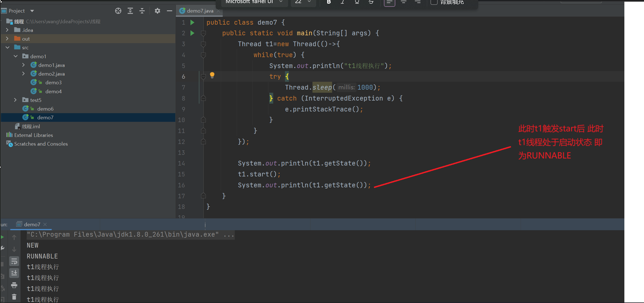Check the 背景填充 checkbox
This screenshot has height=303, width=644.
pyautogui.click(x=434, y=2)
